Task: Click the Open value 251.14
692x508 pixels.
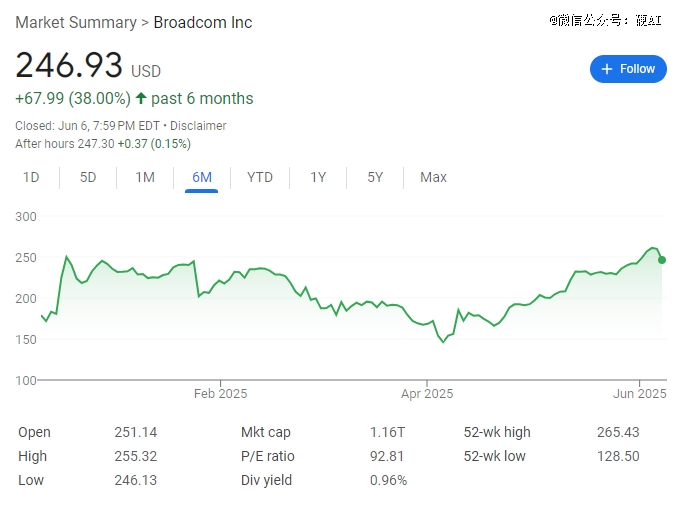Action: pyautogui.click(x=135, y=432)
